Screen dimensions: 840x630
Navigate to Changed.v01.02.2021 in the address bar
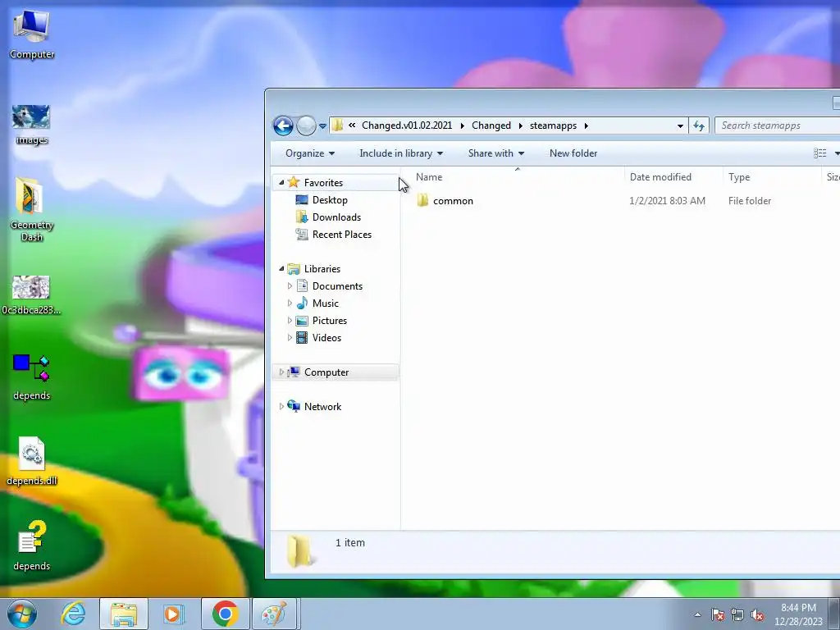pos(407,126)
